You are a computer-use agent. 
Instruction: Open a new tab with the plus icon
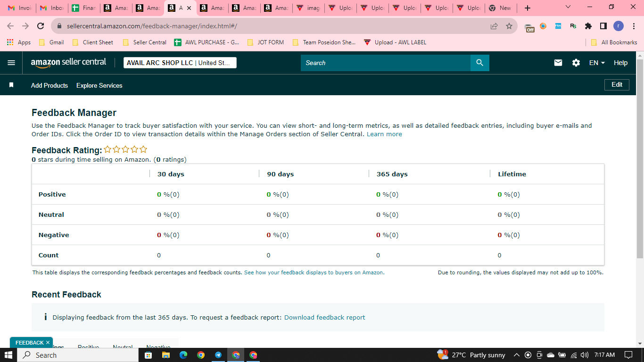point(528,8)
